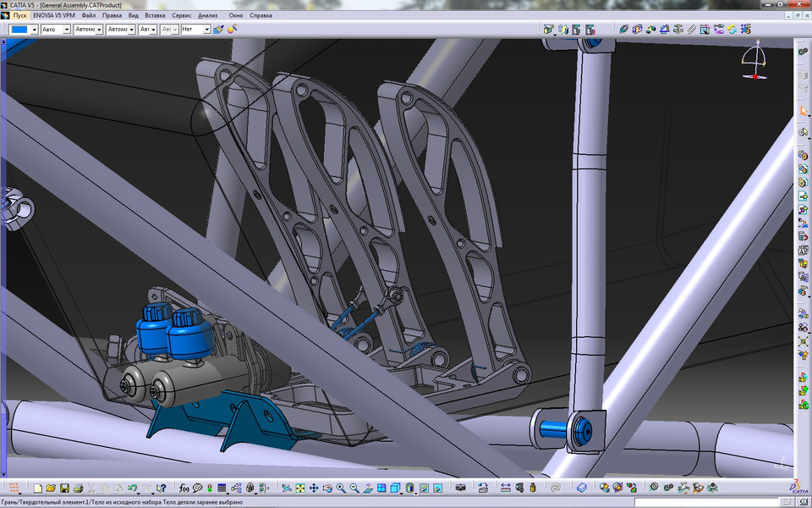The width and height of the screenshot is (812, 508).
Task: Open the 'Нет' layer dropdown
Action: 208,30
